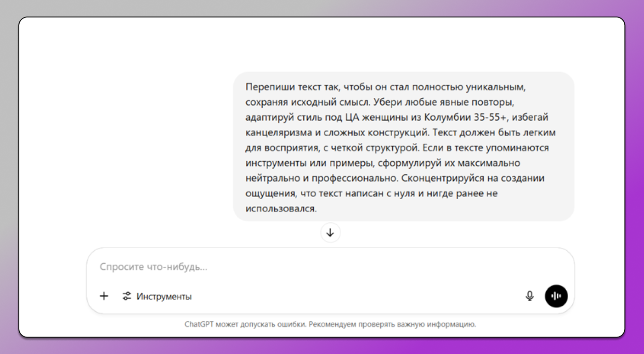
Task: Open the attachment options using the plus symbol
Action: click(x=104, y=296)
